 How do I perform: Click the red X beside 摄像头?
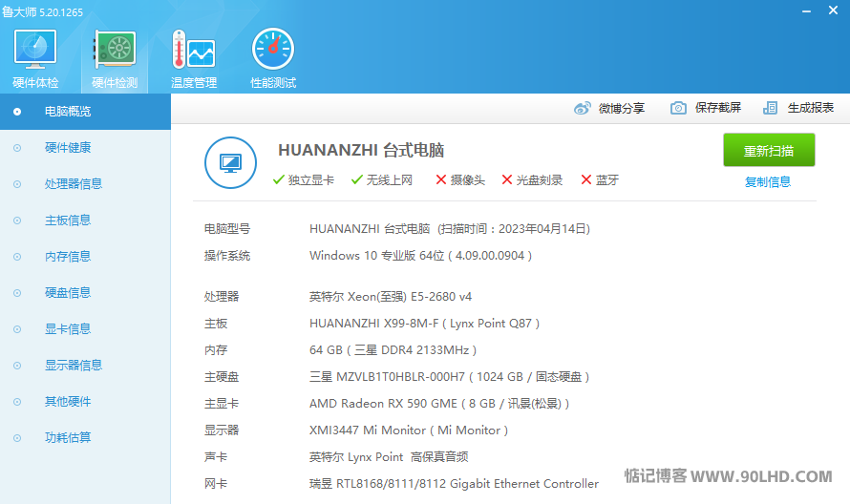441,179
